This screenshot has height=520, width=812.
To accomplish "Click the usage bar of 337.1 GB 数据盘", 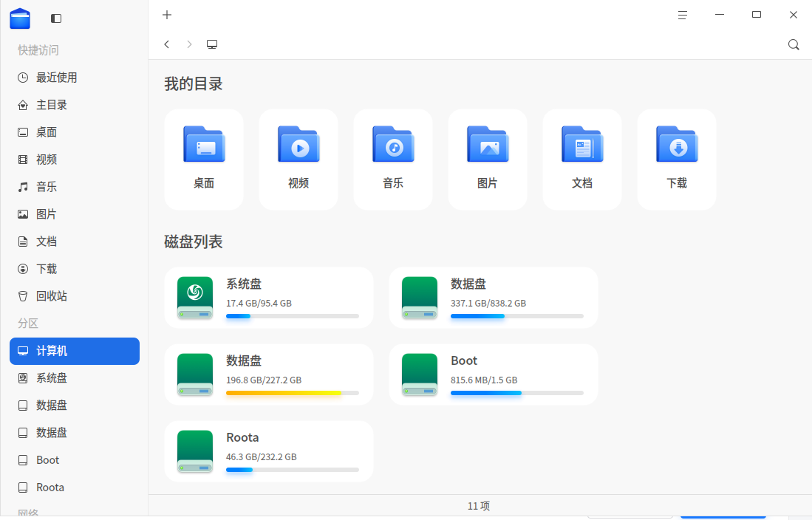I will [x=516, y=316].
